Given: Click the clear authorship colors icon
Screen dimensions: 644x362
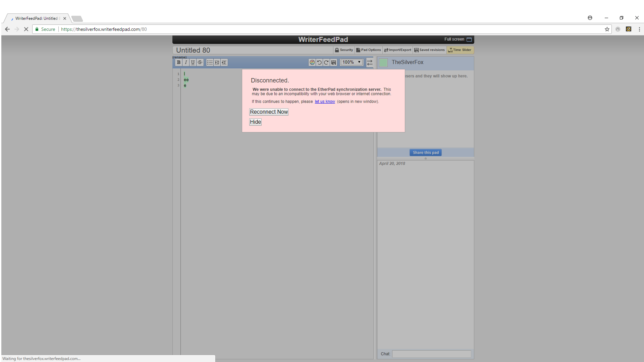Looking at the screenshot, I should tap(312, 62).
